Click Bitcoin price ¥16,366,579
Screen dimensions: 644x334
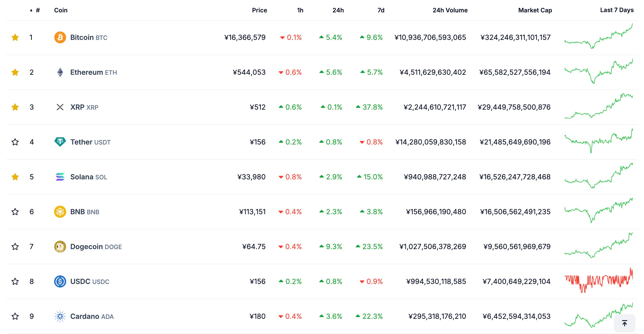point(245,37)
